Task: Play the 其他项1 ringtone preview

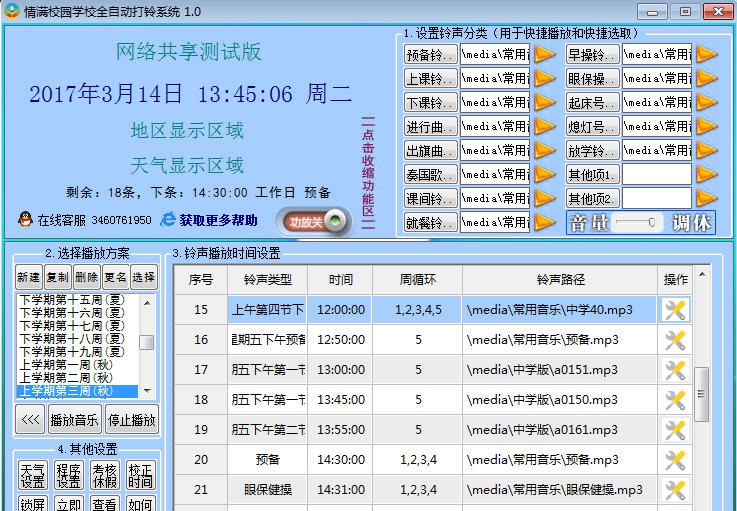Action: (706, 174)
